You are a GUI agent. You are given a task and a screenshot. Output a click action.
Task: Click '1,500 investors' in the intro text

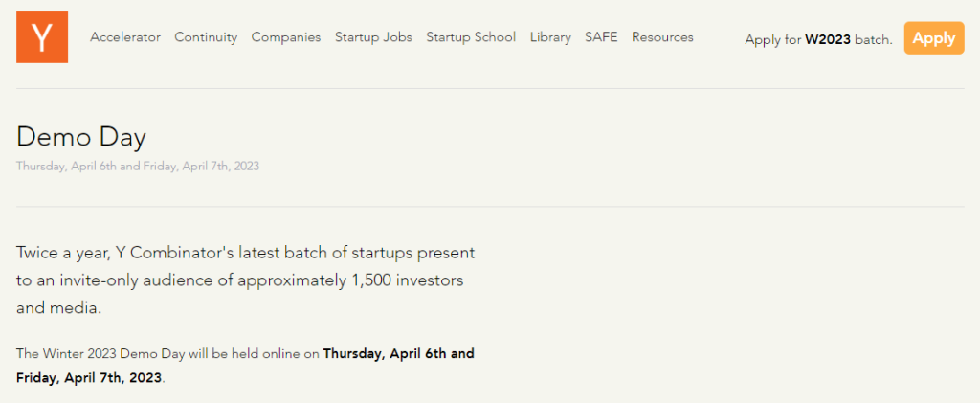[x=406, y=280]
